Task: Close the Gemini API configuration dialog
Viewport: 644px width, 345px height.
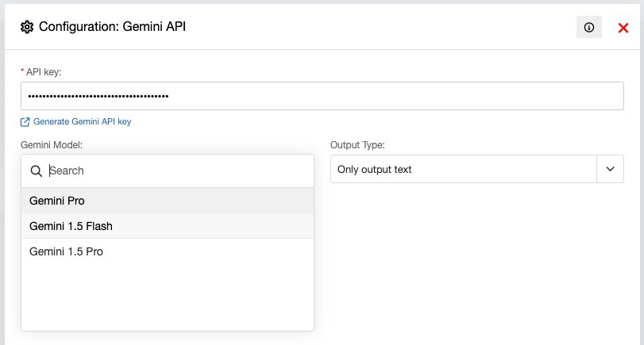Action: [x=623, y=28]
